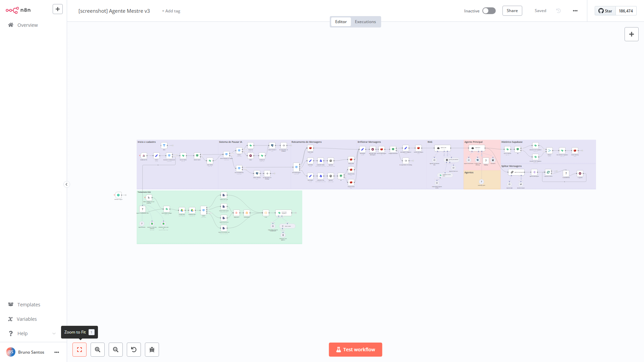The width and height of the screenshot is (644, 362).
Task: Click the Treinamento RAG sticky title
Action: click(144, 192)
